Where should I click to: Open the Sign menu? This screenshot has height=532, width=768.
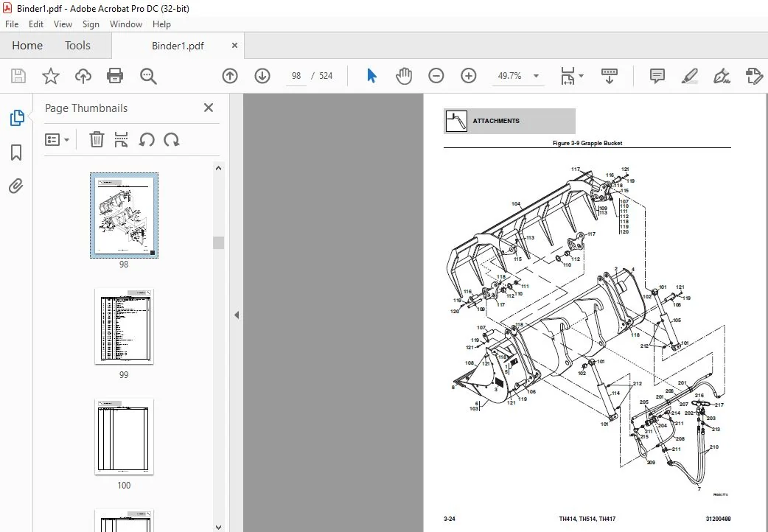[91, 24]
